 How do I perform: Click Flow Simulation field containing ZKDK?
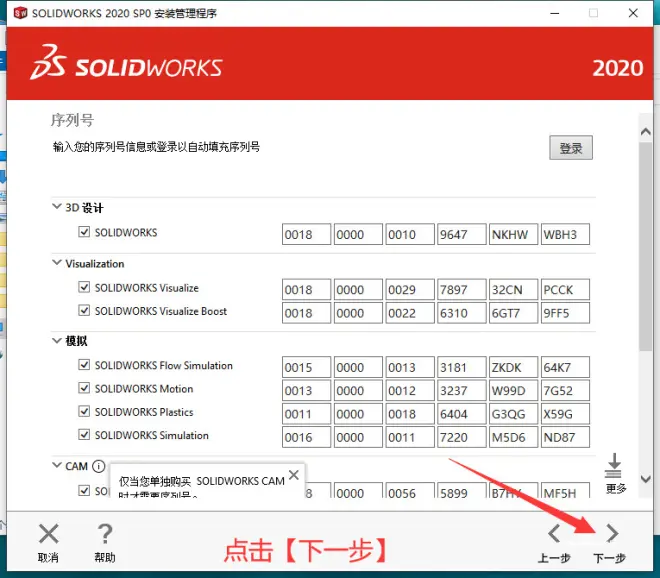coord(513,367)
